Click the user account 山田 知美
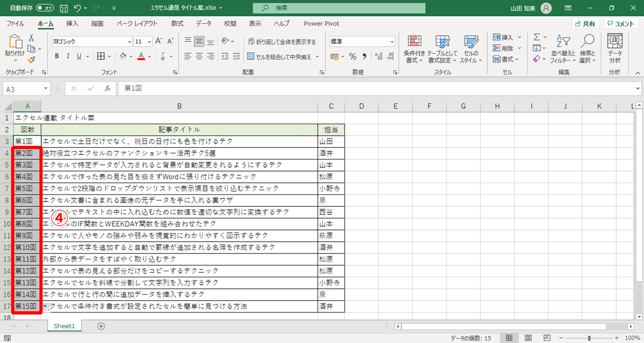Image resolution: width=644 pixels, height=343 pixels. point(530,9)
